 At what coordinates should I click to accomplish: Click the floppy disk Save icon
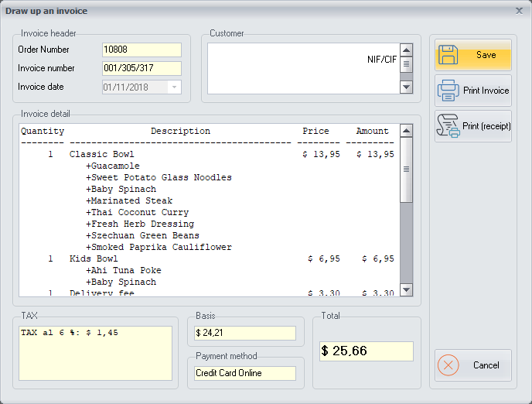click(x=449, y=55)
